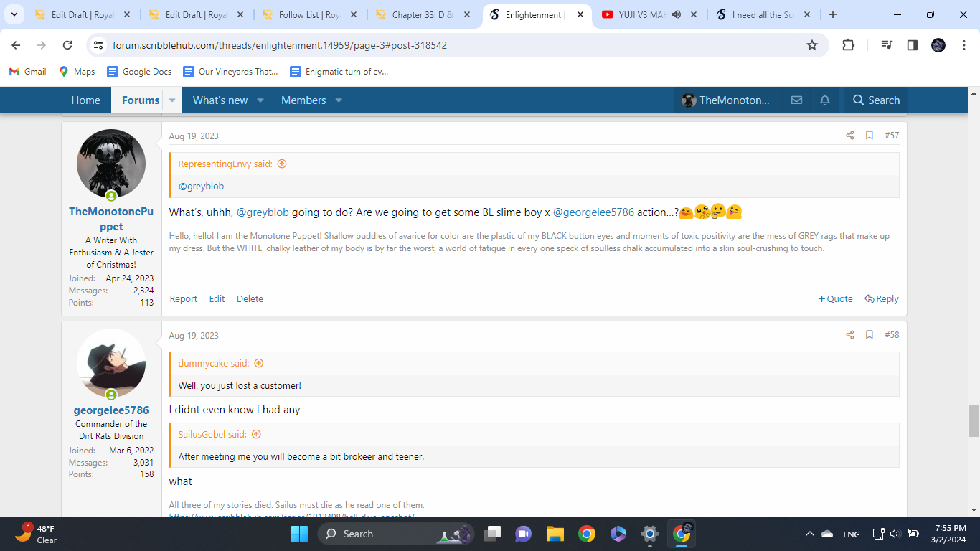Share post #57 via the share icon
The width and height of the screenshot is (980, 551).
click(x=849, y=135)
